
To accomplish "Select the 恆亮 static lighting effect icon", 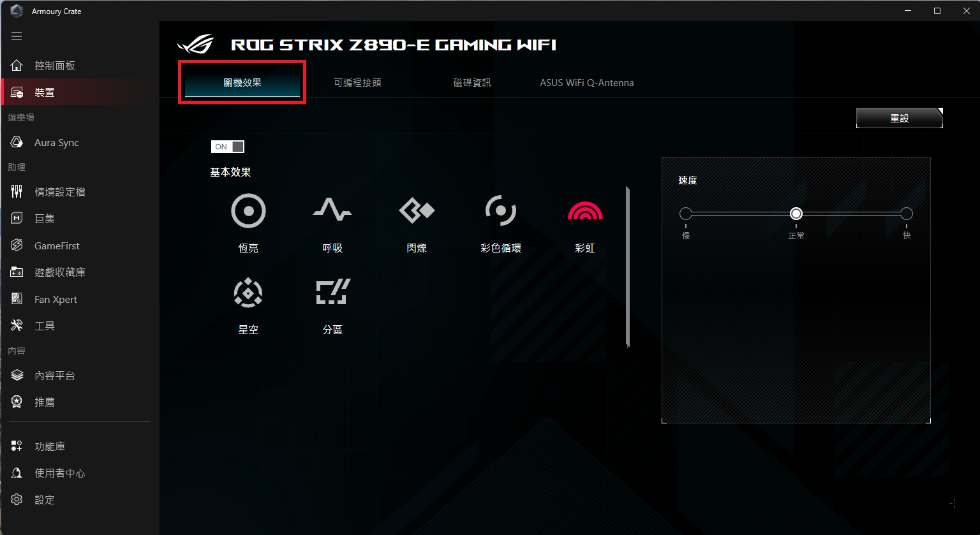I will pyautogui.click(x=248, y=211).
